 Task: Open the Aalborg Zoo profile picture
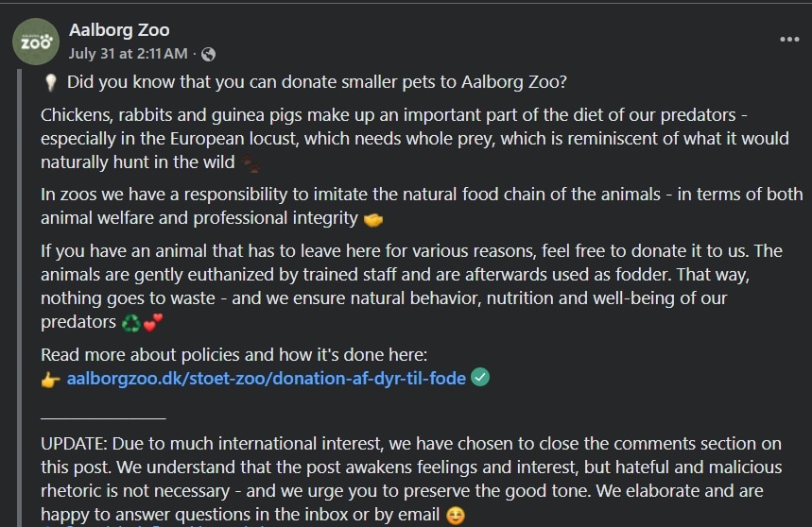tap(36, 42)
